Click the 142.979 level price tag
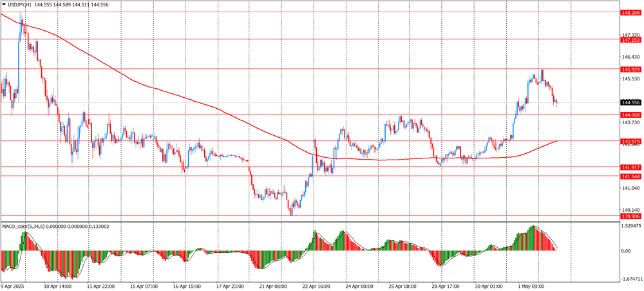Screen dimensions: 644x291 tap(630, 142)
